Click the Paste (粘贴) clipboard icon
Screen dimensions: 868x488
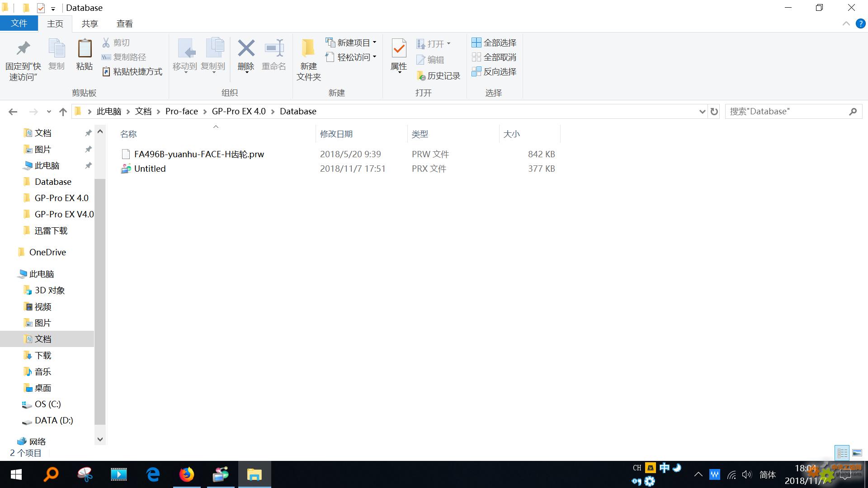85,49
